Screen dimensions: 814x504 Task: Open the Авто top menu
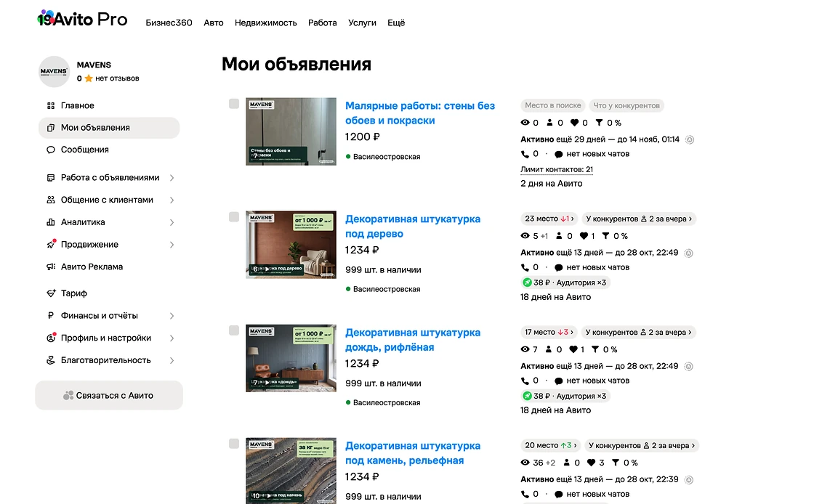pyautogui.click(x=214, y=23)
